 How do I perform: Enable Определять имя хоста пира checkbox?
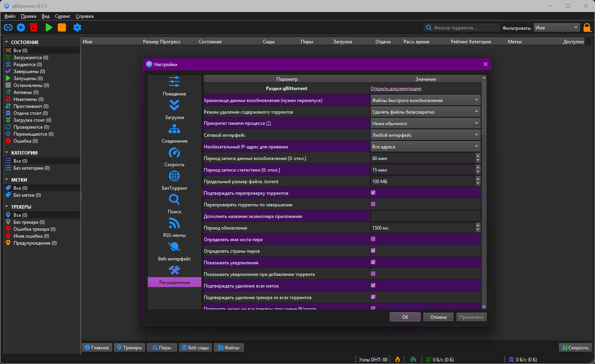373,239
